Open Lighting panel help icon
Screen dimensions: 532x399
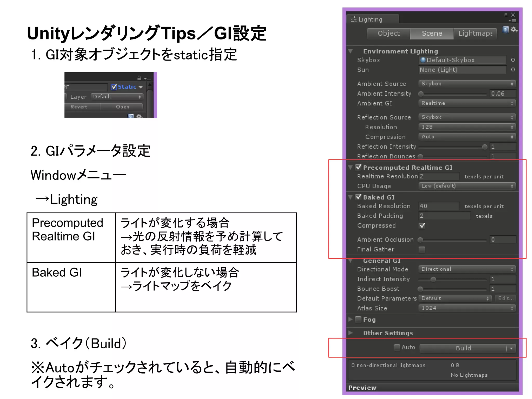(505, 30)
